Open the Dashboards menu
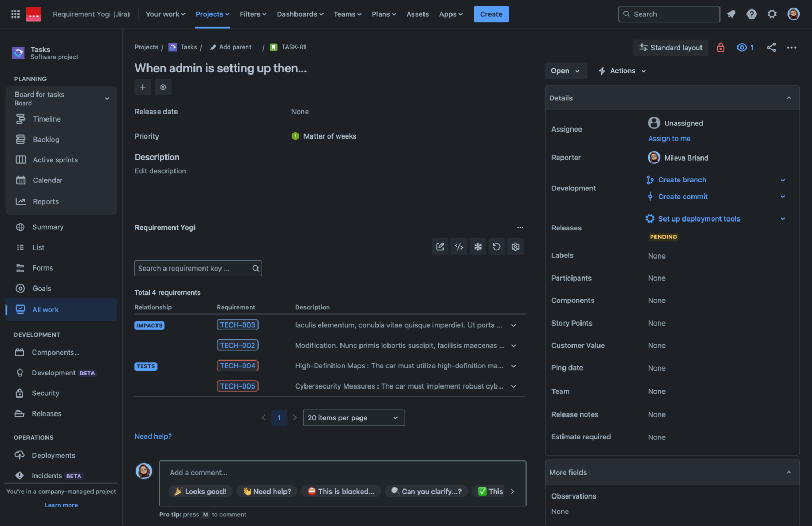Image resolution: width=812 pixels, height=526 pixels. [300, 14]
